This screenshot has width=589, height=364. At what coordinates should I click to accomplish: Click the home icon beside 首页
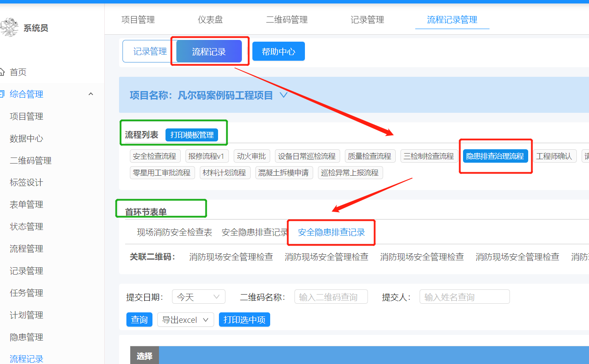[x=2, y=72]
